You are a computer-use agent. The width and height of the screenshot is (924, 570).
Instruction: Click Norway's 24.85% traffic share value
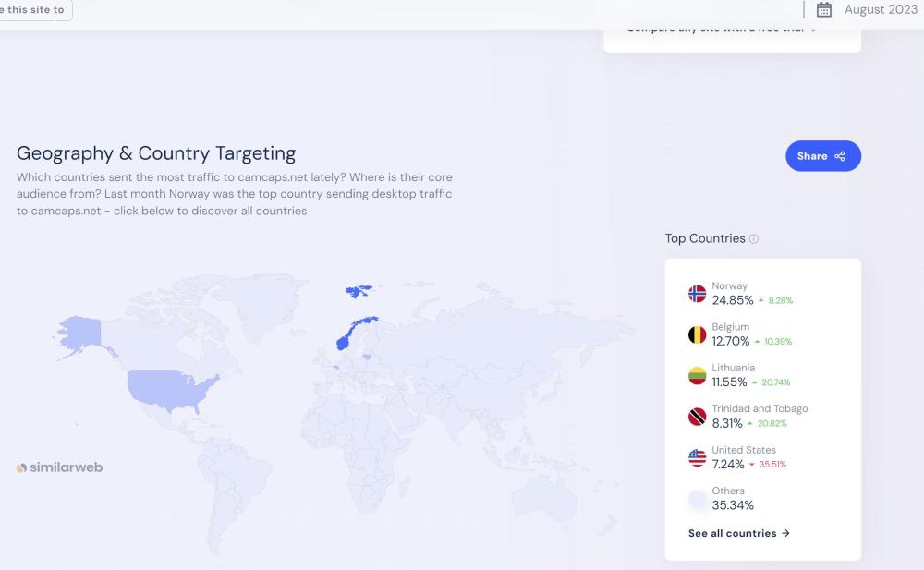(x=732, y=300)
